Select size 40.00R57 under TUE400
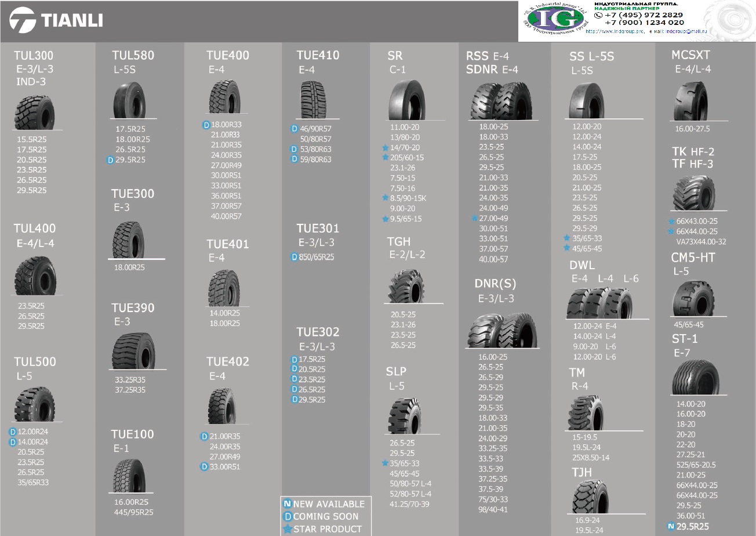This screenshot has height=536, width=756. tap(226, 216)
